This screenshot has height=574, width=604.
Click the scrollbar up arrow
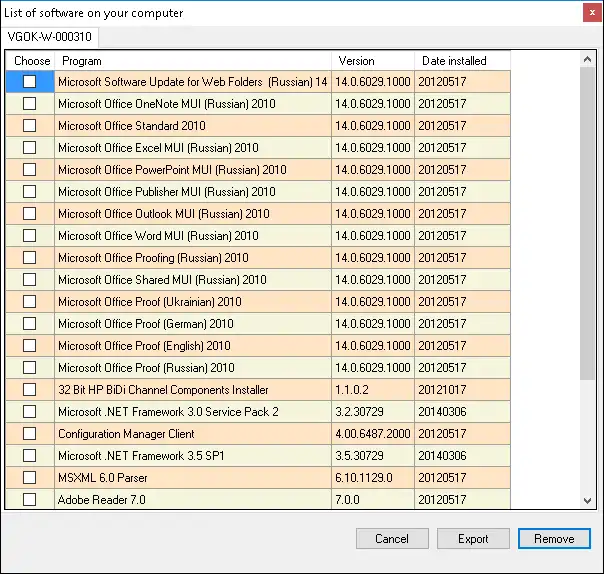[587, 59]
